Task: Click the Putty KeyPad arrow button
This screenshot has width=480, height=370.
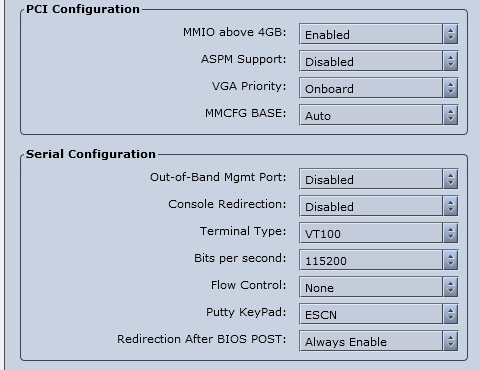Action: click(451, 314)
